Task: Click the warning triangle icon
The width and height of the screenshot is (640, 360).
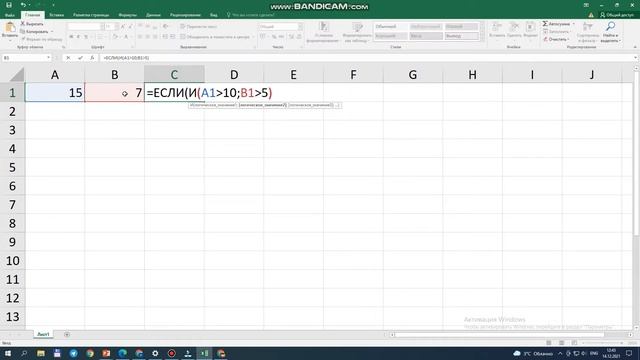Action: click(591, 15)
